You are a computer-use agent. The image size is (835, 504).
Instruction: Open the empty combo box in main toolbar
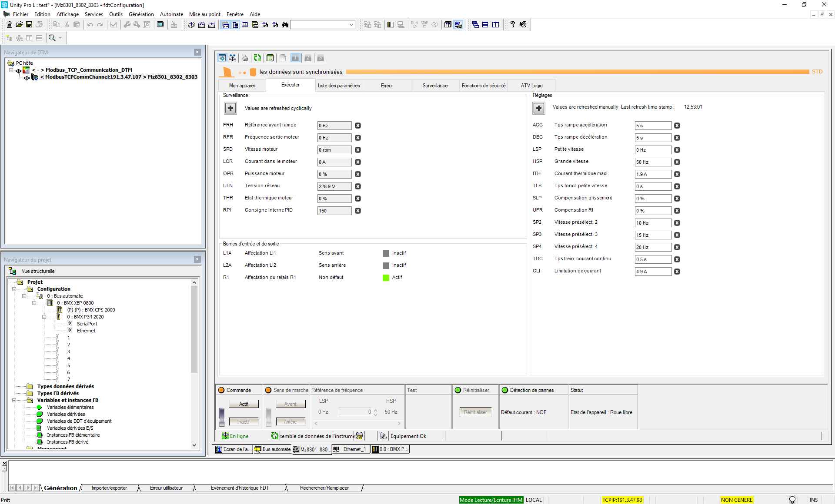(x=351, y=25)
